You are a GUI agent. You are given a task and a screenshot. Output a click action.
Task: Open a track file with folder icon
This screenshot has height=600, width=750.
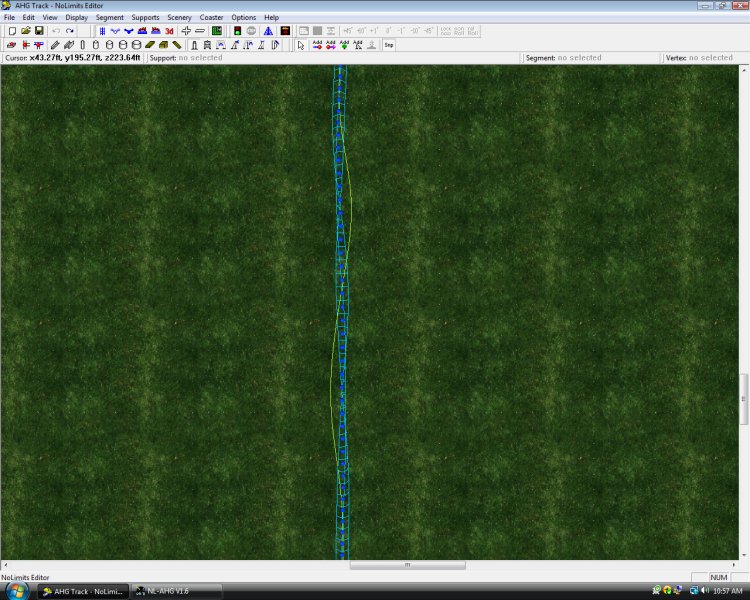pyautogui.click(x=26, y=31)
